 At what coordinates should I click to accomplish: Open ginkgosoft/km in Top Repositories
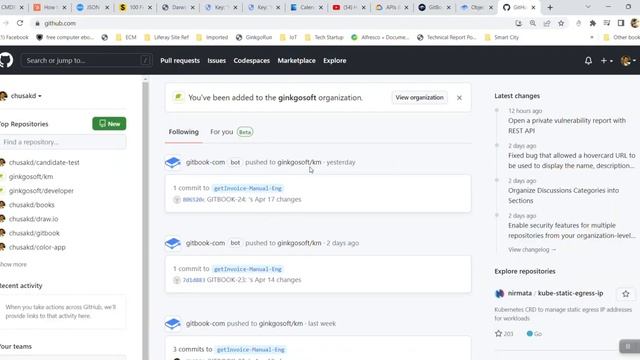pos(31,177)
